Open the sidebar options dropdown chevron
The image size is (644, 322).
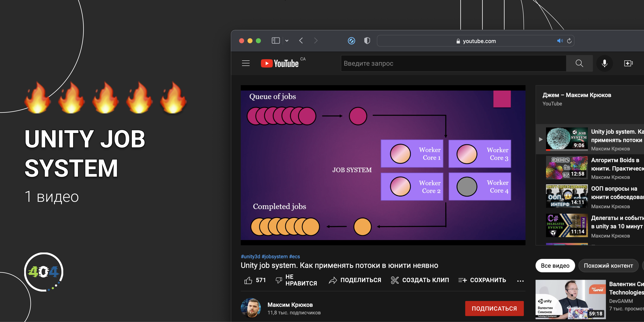coord(287,41)
